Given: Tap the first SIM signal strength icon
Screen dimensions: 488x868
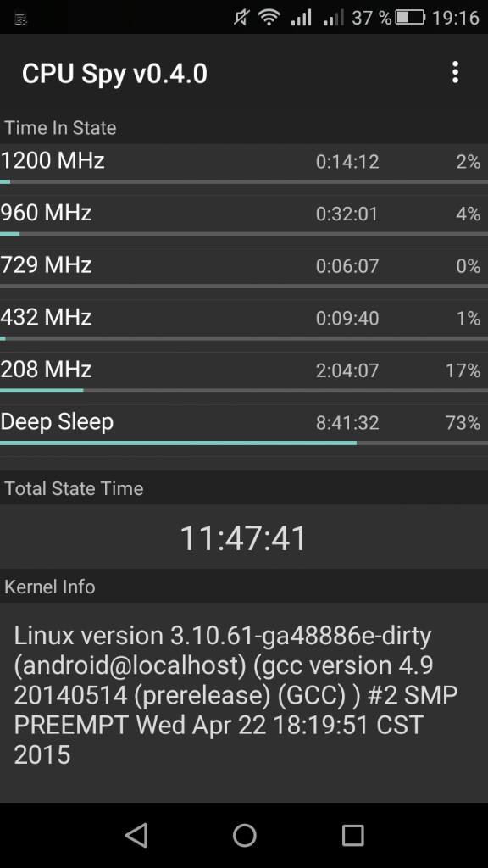Looking at the screenshot, I should tap(301, 18).
